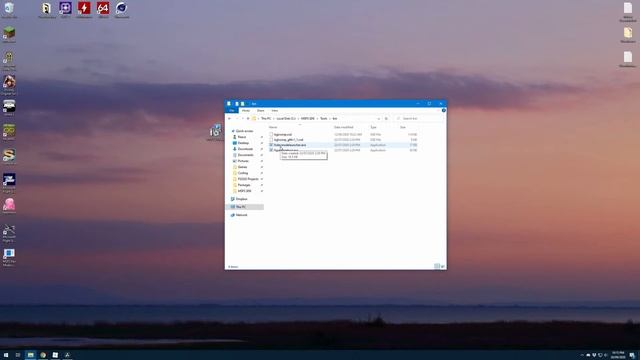Open the pink character desktop shortcut
This screenshot has width=640, height=360.
tap(9, 205)
